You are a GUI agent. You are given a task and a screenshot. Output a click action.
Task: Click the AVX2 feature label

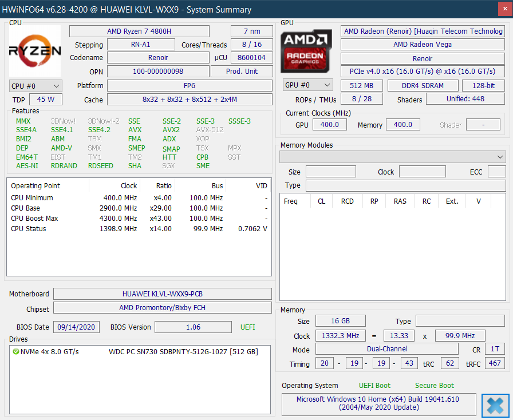[x=171, y=130]
